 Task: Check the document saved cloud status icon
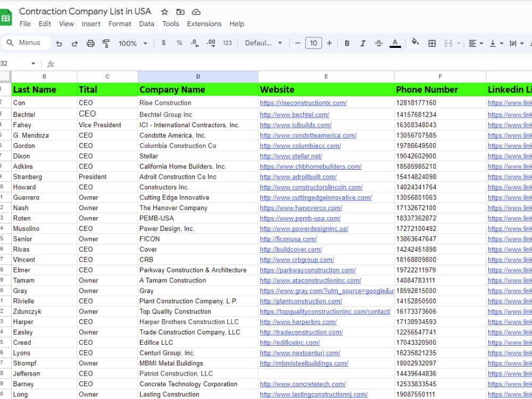pyautogui.click(x=195, y=11)
